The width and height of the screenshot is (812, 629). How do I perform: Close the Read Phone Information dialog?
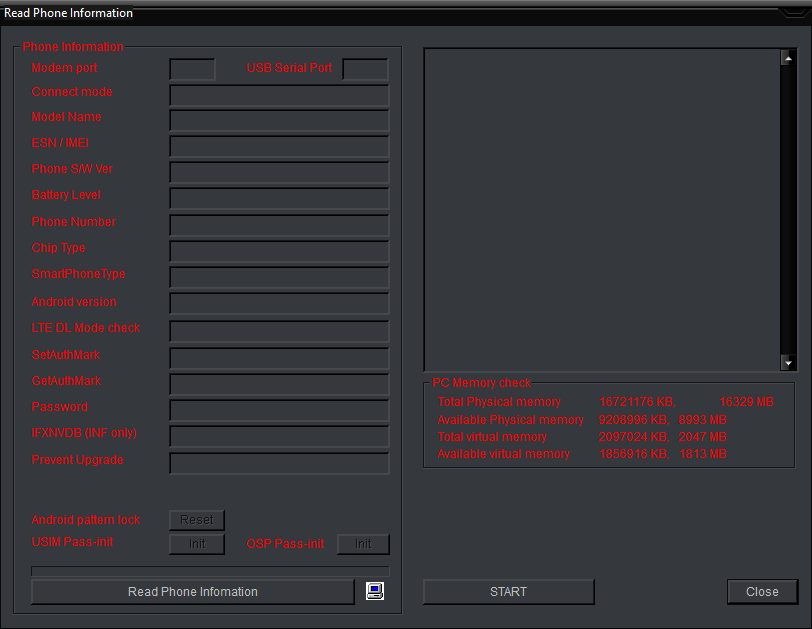762,592
